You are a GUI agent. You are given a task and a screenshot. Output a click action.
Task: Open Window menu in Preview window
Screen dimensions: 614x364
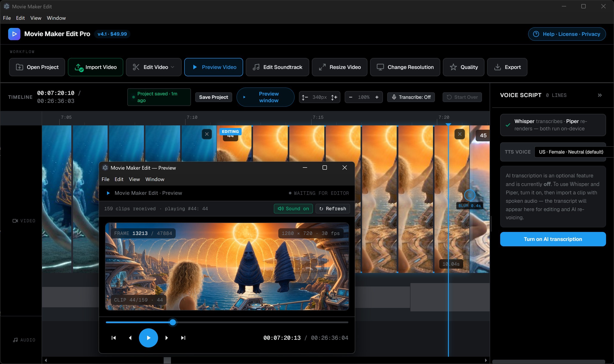click(155, 179)
